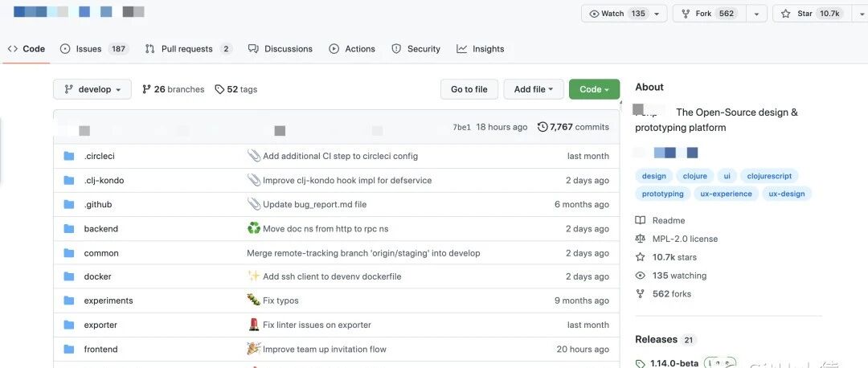Select the ui topic tag
This screenshot has height=368, width=868.
point(727,176)
